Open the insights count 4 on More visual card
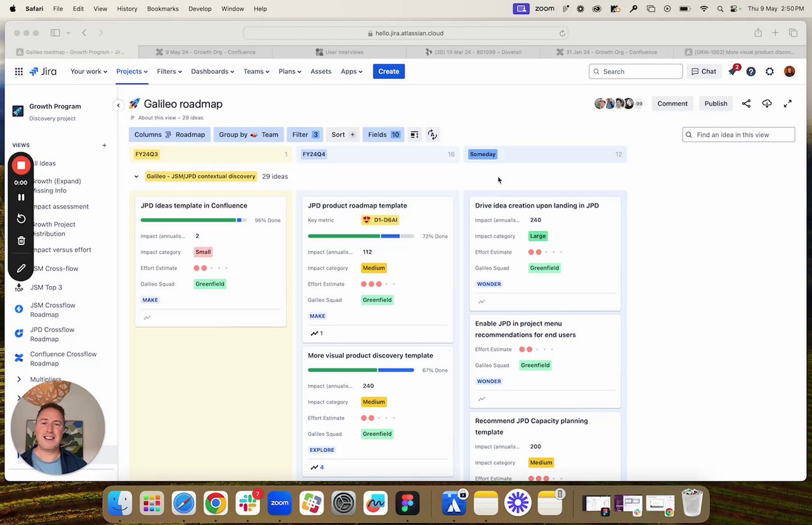This screenshot has width=812, height=525. pyautogui.click(x=317, y=467)
